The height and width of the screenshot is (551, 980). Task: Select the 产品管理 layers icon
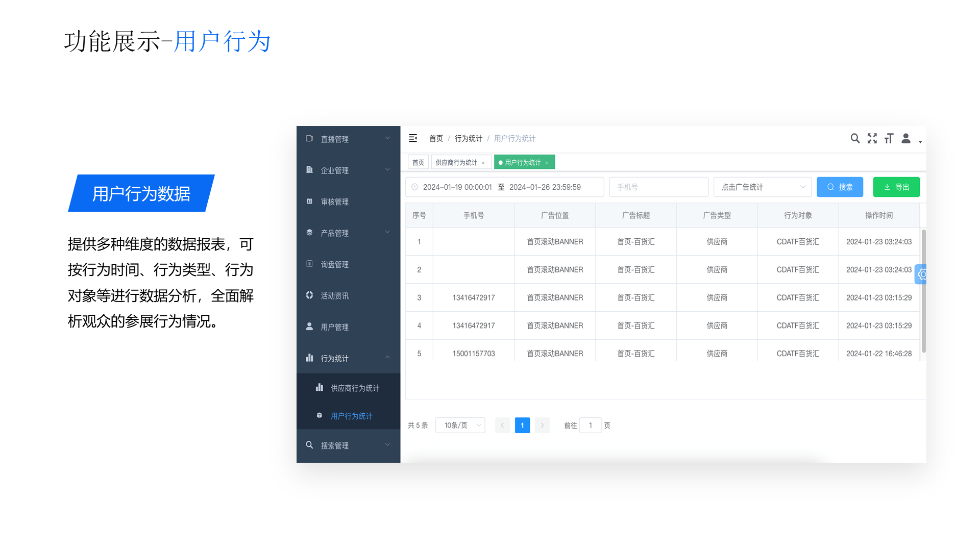click(309, 233)
